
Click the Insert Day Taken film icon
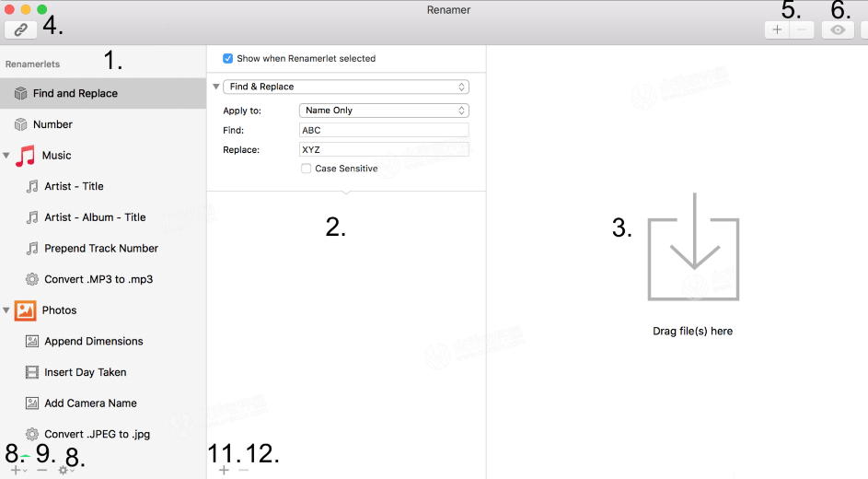click(x=32, y=372)
